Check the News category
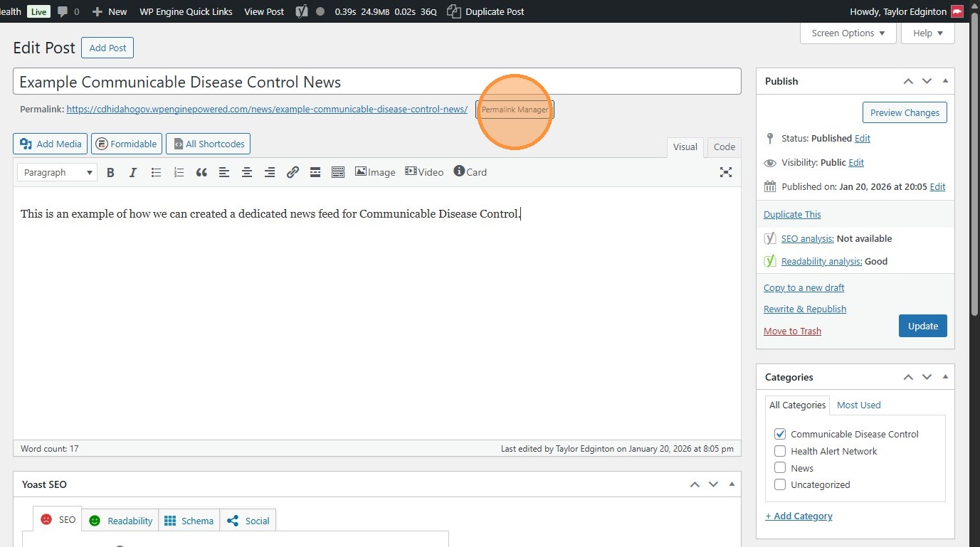 click(x=780, y=468)
